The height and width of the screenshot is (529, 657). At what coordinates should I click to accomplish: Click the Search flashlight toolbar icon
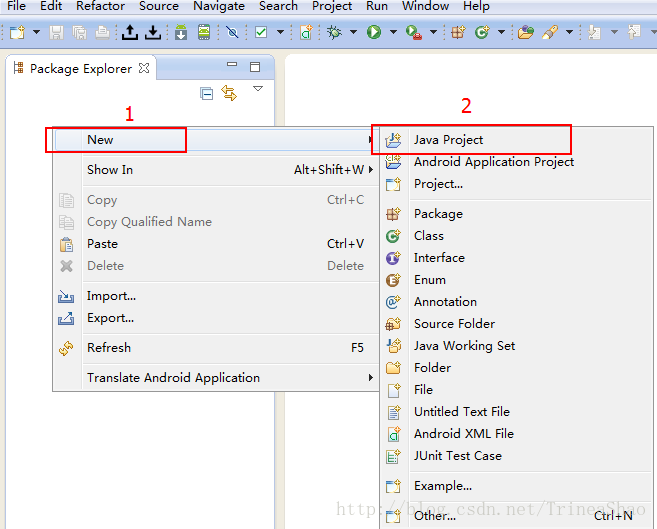[550, 32]
